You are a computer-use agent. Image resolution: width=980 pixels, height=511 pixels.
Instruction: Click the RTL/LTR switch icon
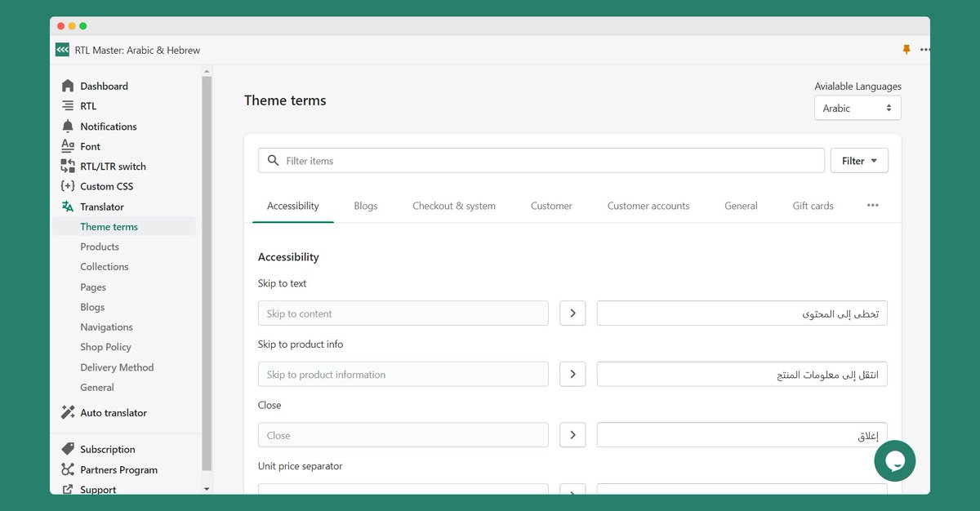pyautogui.click(x=68, y=166)
